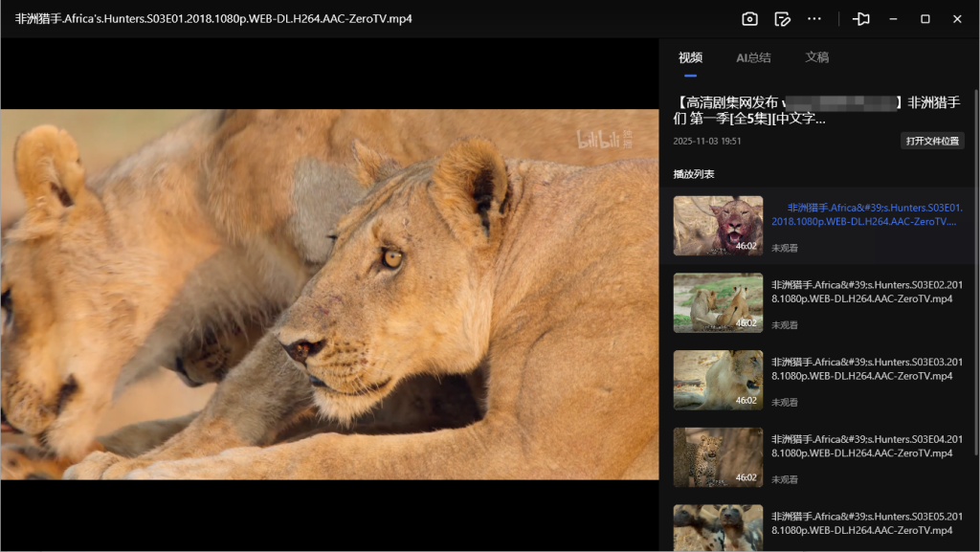Click the S03E03 episode thumbnail
The width and height of the screenshot is (980, 552).
718,380
